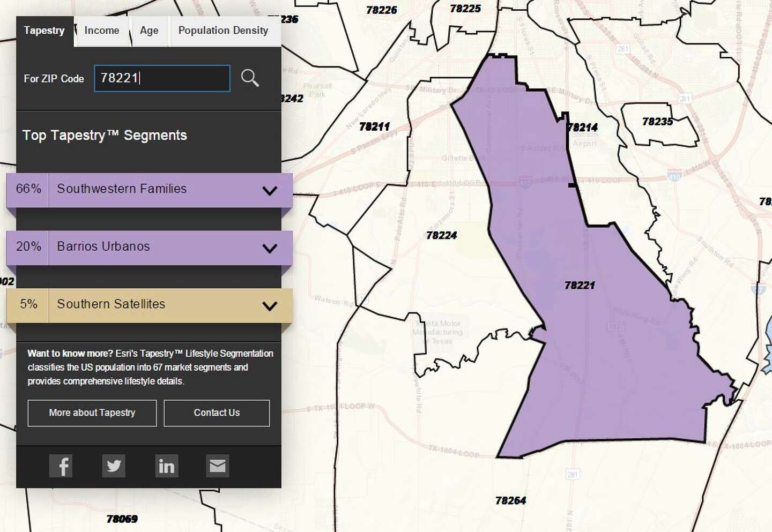The height and width of the screenshot is (532, 772).
Task: Click the Contact Us button
Action: click(x=217, y=413)
